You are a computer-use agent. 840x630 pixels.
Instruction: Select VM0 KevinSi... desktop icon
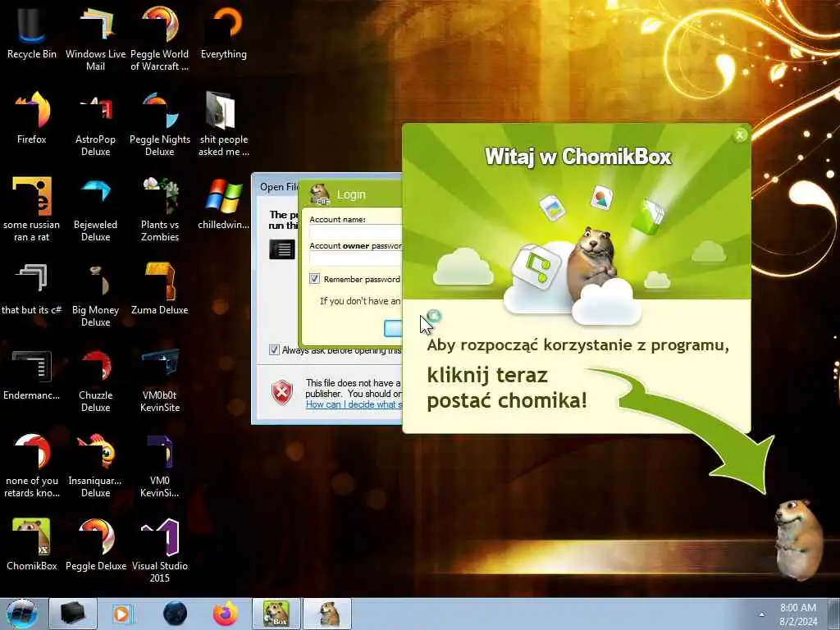coord(160,466)
